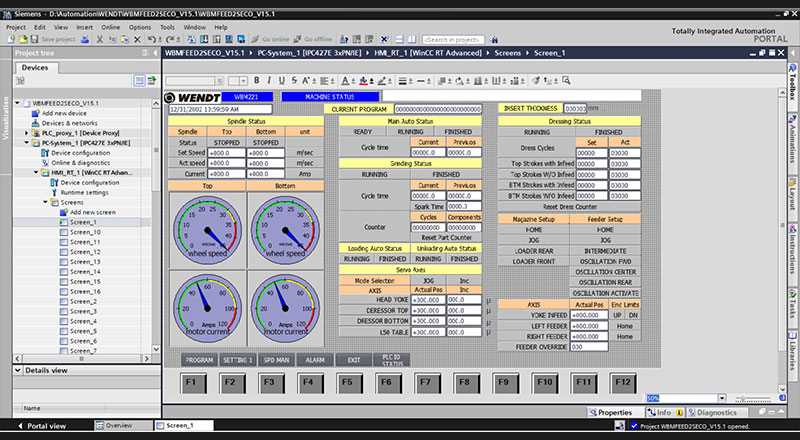The image size is (800, 440).
Task: Click the line width icon
Action: pos(403,81)
